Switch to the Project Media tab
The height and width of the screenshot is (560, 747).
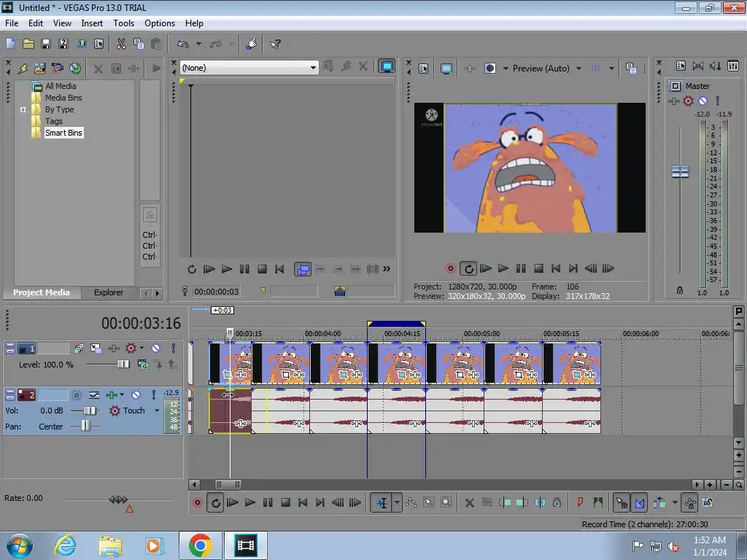click(x=42, y=292)
